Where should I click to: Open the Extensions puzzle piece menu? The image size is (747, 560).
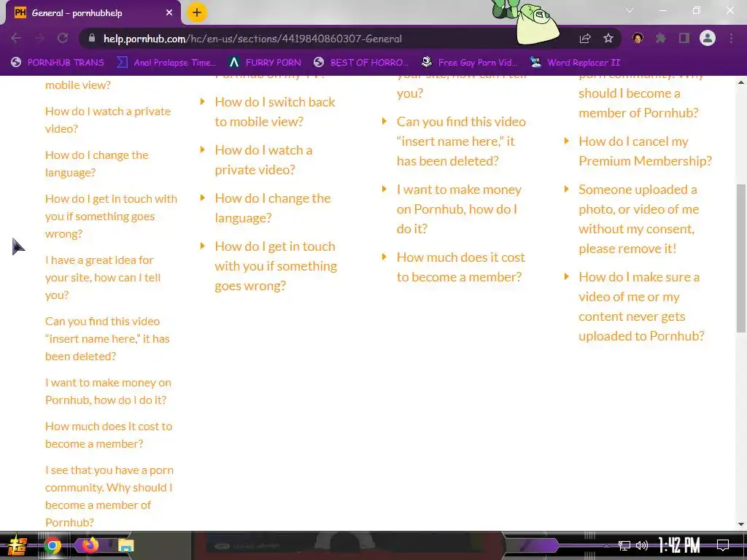661,38
